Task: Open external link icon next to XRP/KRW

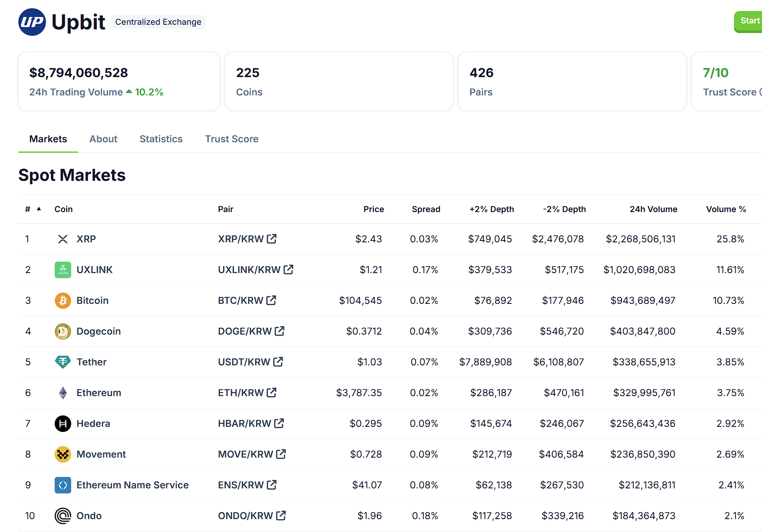Action: click(272, 239)
